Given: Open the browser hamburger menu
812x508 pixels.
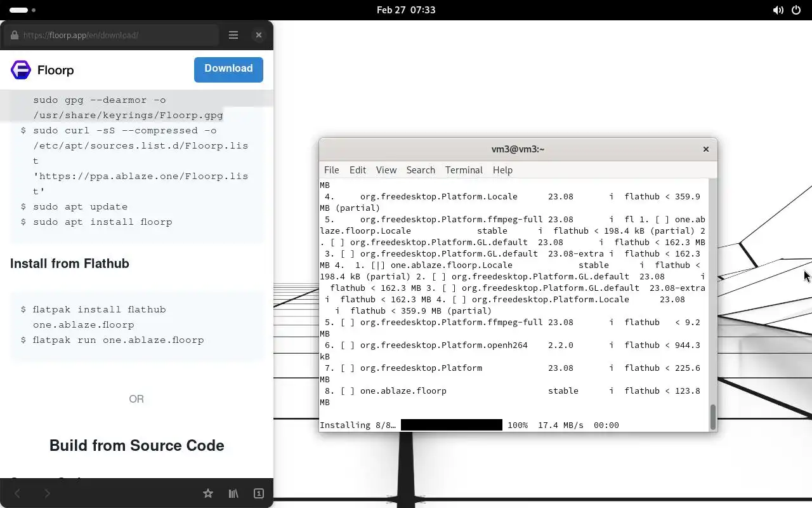Looking at the screenshot, I should [233, 35].
